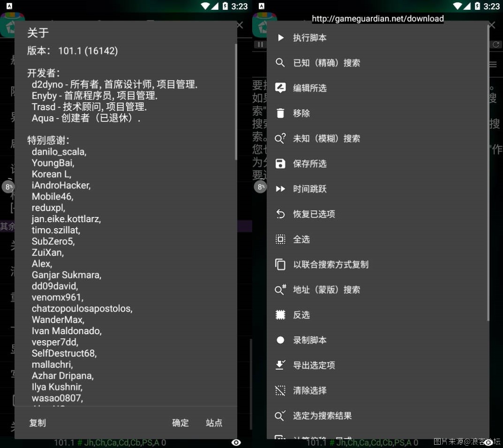503x448 pixels.
Task: Click the pause button in right screen toolbar
Action: [260, 44]
